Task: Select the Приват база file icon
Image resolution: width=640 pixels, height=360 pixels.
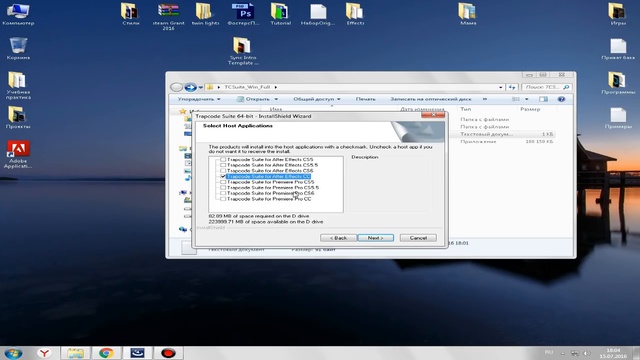Action: tap(618, 49)
